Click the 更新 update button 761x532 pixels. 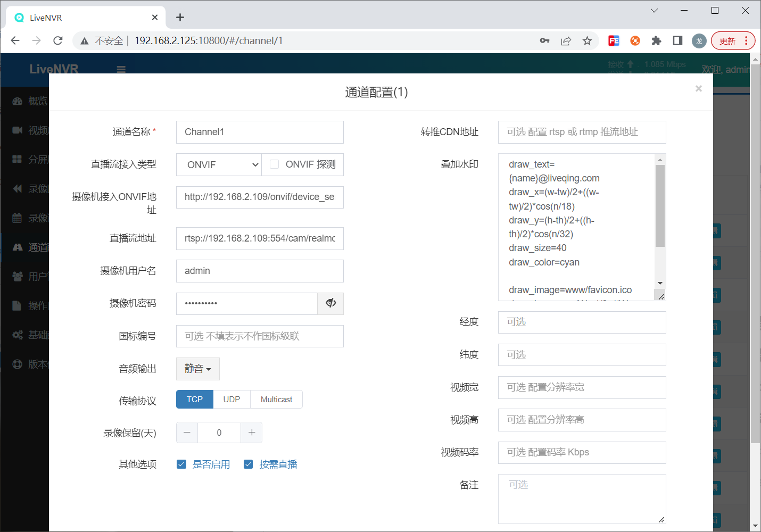point(733,40)
